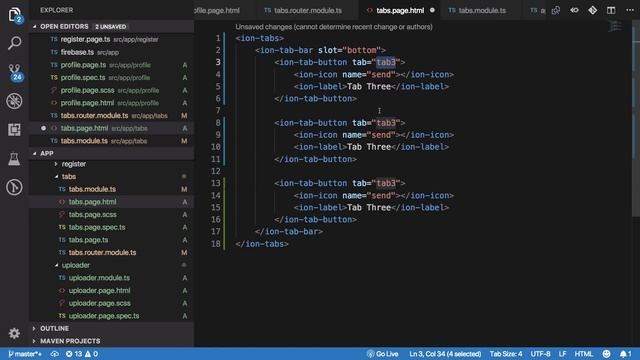Click the Ln 3, Col 34 position indicator
This screenshot has width=640, height=360.
(445, 354)
